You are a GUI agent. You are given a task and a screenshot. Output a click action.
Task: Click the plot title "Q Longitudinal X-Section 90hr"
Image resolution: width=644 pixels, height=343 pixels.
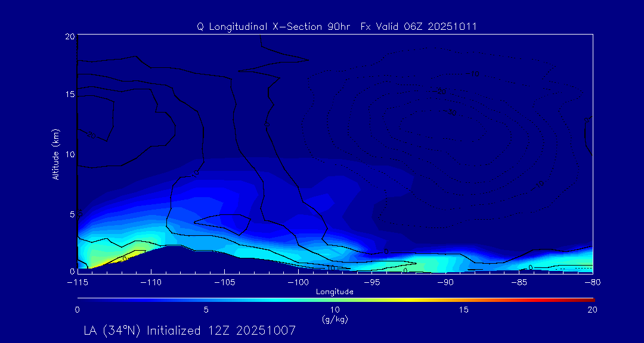tap(274, 27)
